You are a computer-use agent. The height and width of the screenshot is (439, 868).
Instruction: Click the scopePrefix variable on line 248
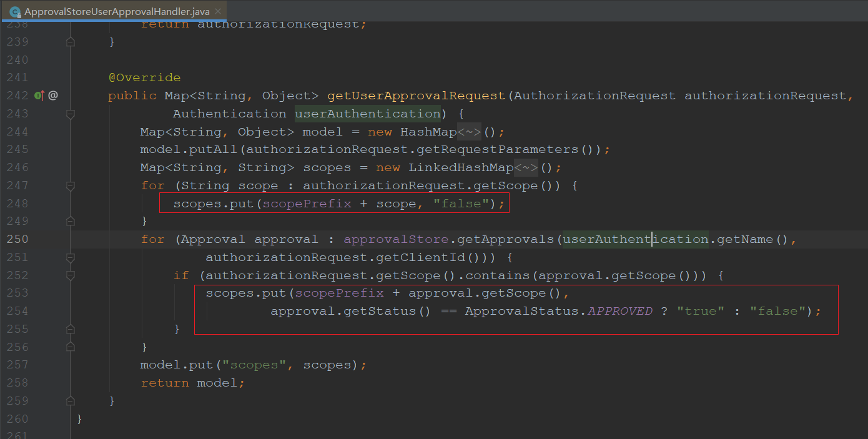pyautogui.click(x=307, y=202)
